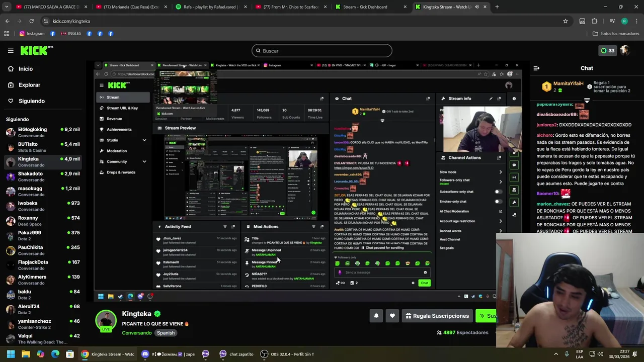
Task: Open Shakadoto channel in the sidebar
Action: pos(43,176)
